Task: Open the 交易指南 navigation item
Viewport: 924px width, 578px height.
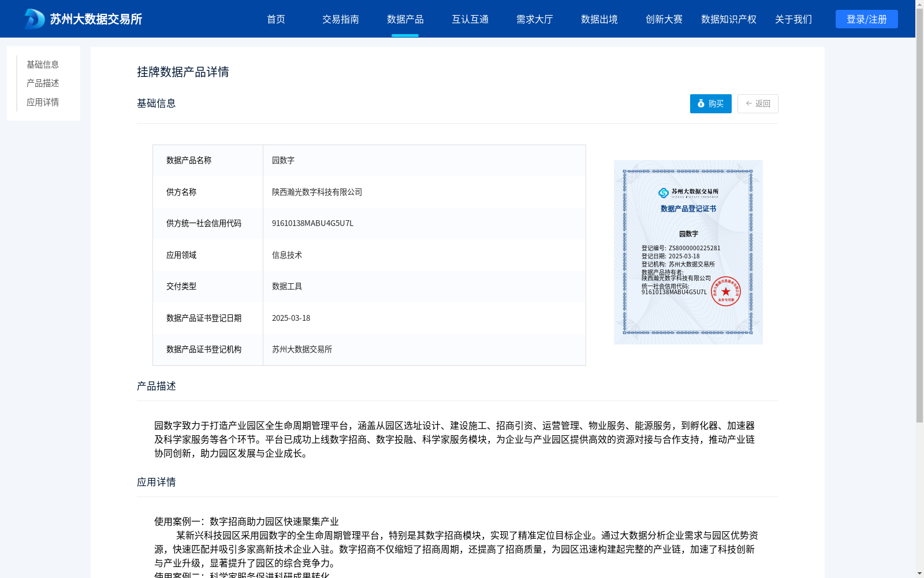Action: (x=341, y=19)
